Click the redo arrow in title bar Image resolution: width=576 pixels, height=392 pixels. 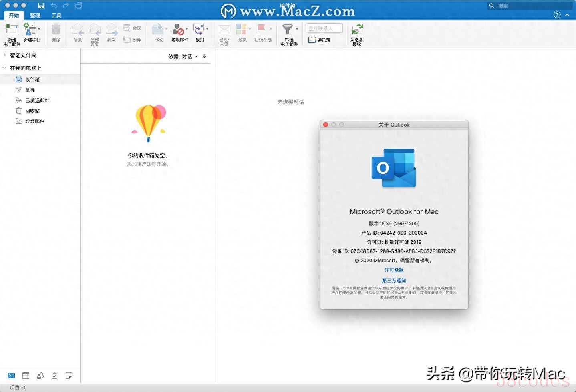point(66,5)
